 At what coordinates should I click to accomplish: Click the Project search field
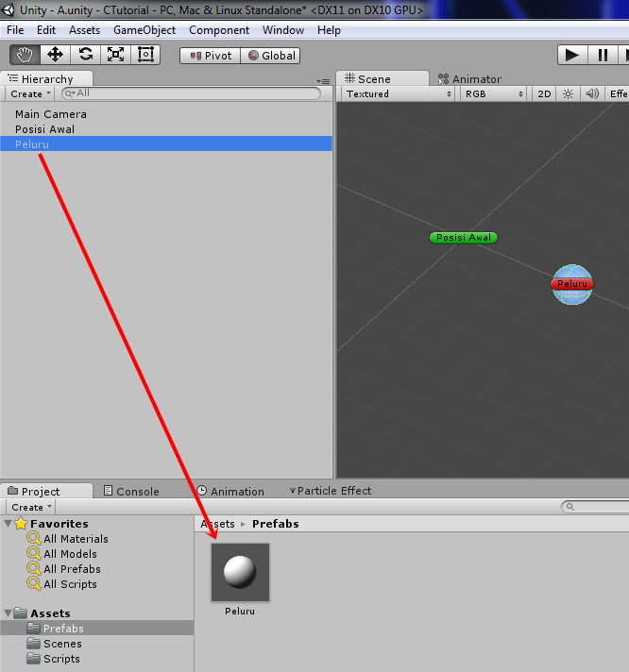(x=596, y=507)
